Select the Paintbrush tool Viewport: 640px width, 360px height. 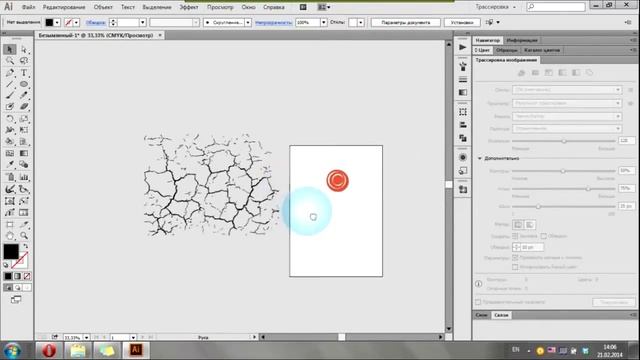10,96
